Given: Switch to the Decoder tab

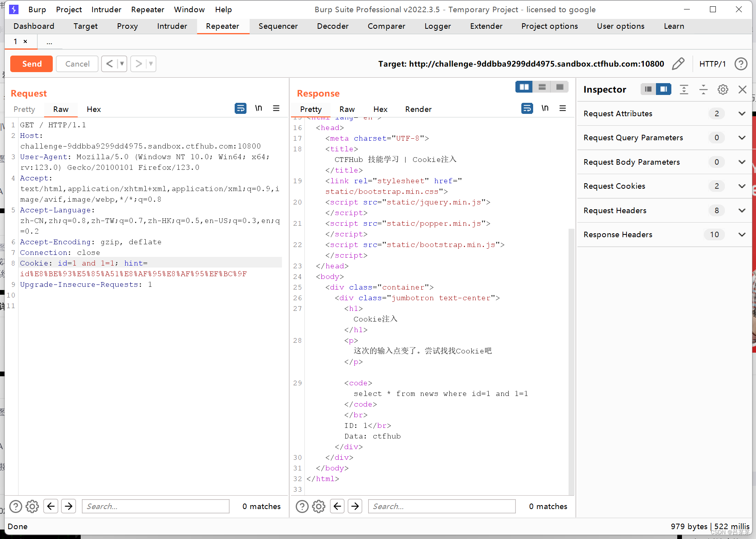Looking at the screenshot, I should tap(332, 26).
